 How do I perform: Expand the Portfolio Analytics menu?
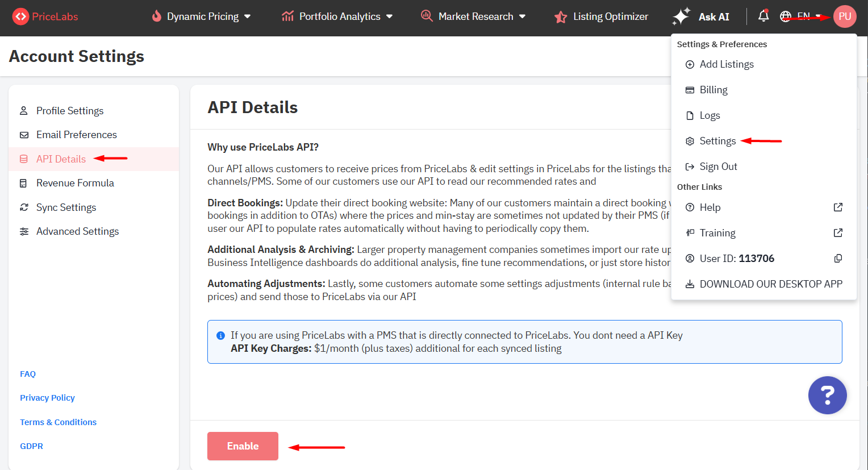[x=337, y=16]
